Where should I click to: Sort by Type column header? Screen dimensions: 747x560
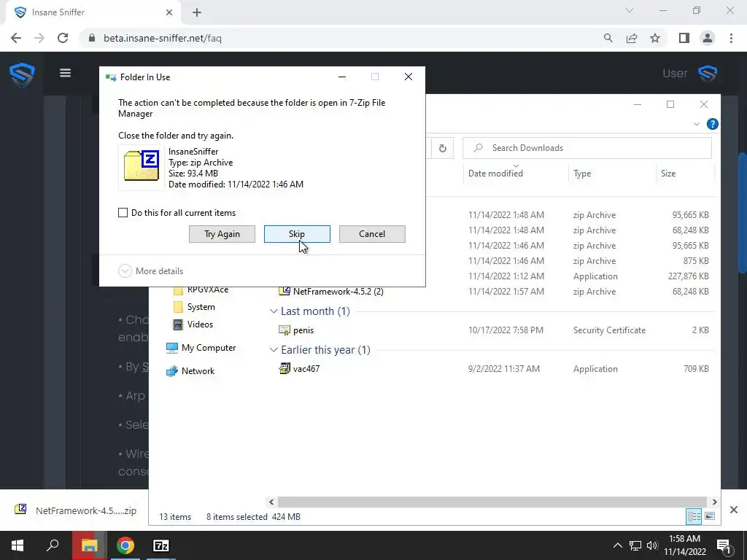pos(582,174)
